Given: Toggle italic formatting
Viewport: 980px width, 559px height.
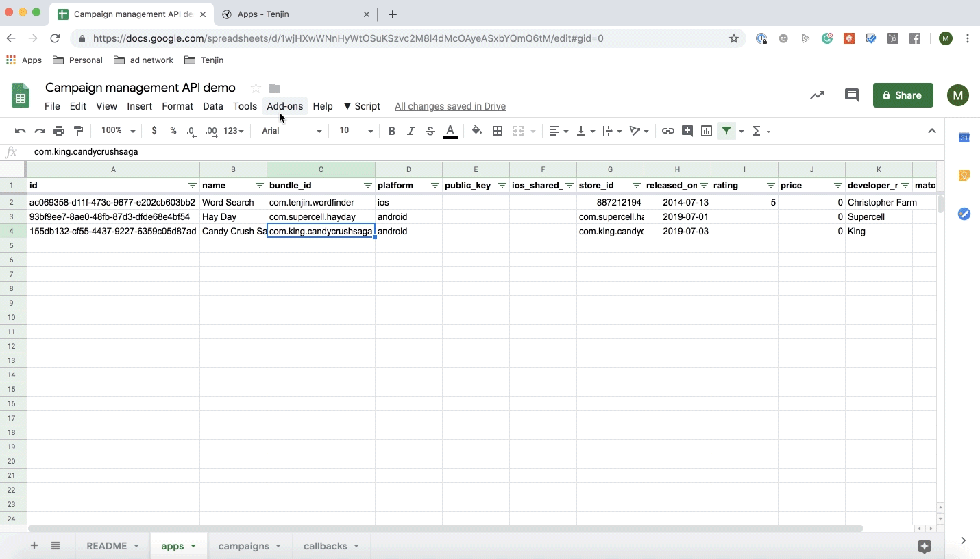Looking at the screenshot, I should click(411, 131).
